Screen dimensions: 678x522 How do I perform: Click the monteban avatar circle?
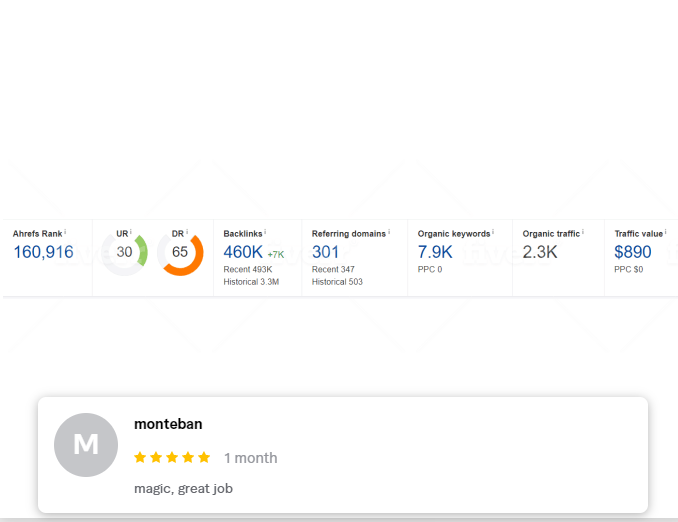point(86,445)
